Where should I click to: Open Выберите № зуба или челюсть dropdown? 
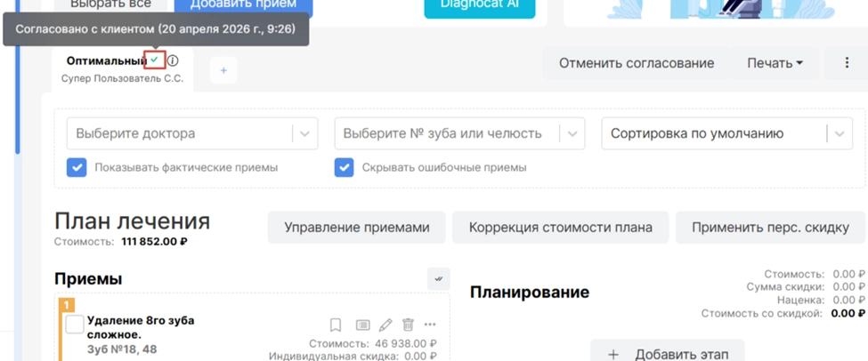pyautogui.click(x=572, y=134)
